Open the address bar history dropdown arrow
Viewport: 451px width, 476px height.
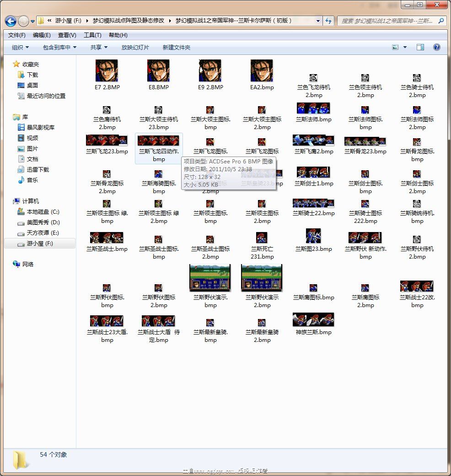pos(318,21)
